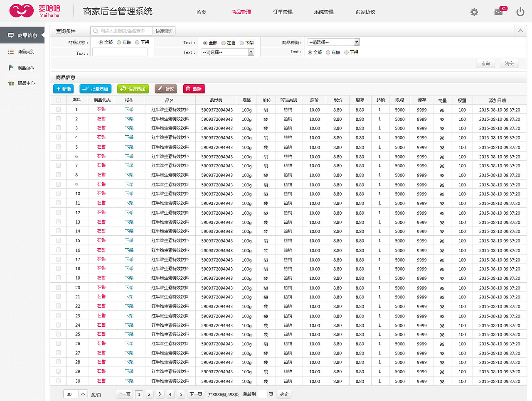Screen dimensions: 532x401
Task: Open the 首页 top menu
Action: pos(201,12)
